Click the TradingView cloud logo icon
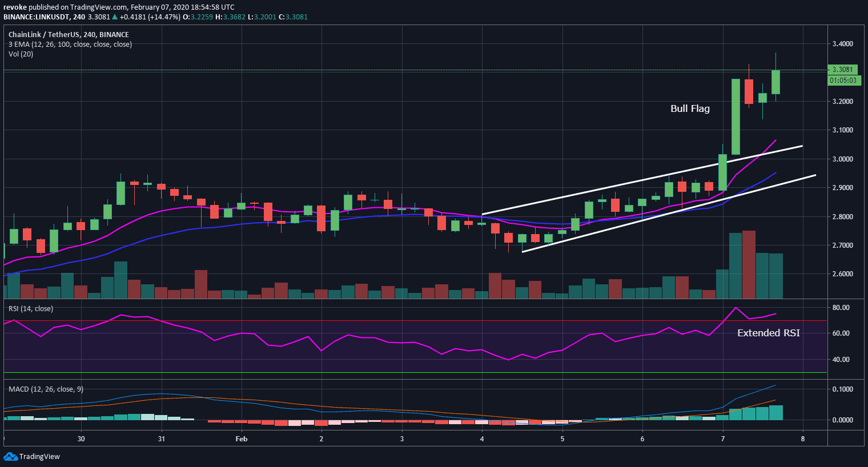Viewport: 868px width, 467px height. [x=10, y=456]
